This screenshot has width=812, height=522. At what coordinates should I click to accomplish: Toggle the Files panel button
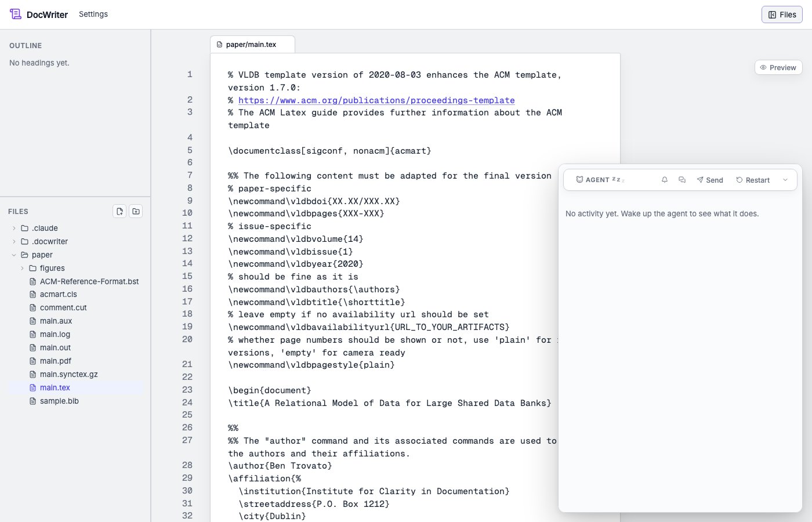coord(782,14)
